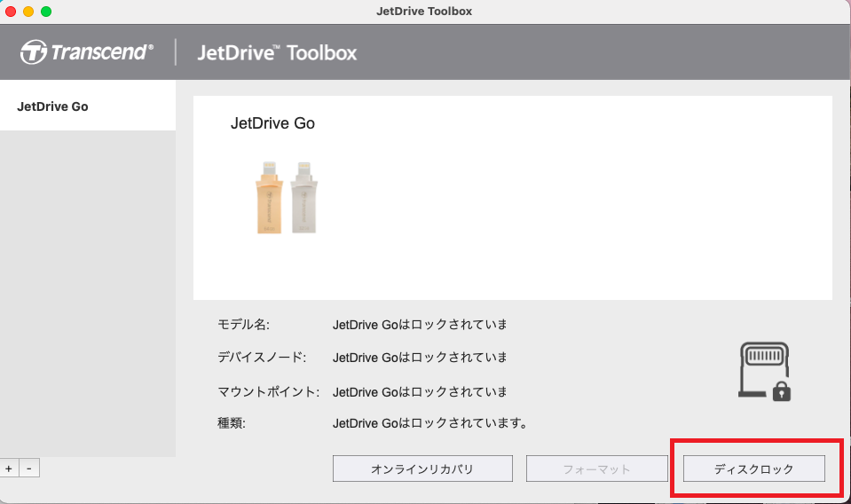This screenshot has width=851, height=504.
Task: Select JetDrive Go in the sidebar
Action: click(87, 106)
